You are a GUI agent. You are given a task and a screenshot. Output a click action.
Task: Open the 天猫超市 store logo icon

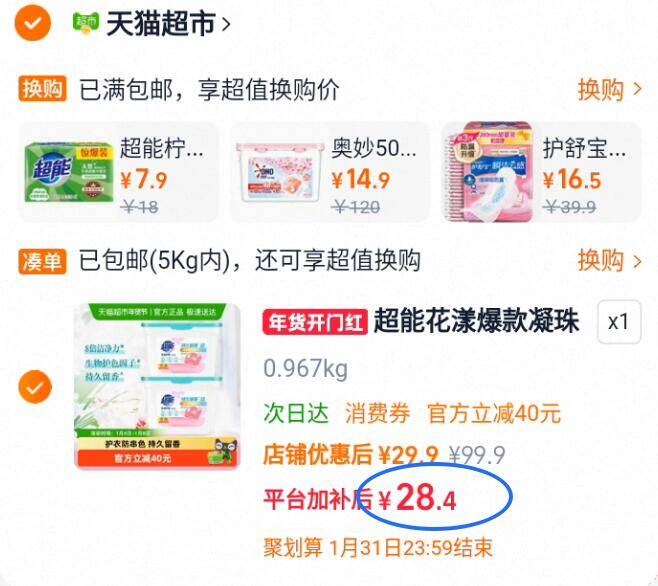pyautogui.click(x=86, y=23)
